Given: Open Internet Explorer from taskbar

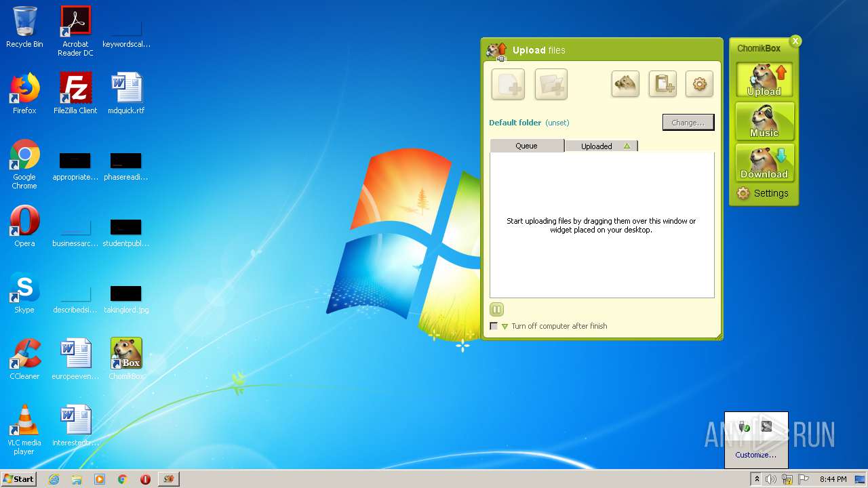Looking at the screenshot, I should tap(54, 479).
